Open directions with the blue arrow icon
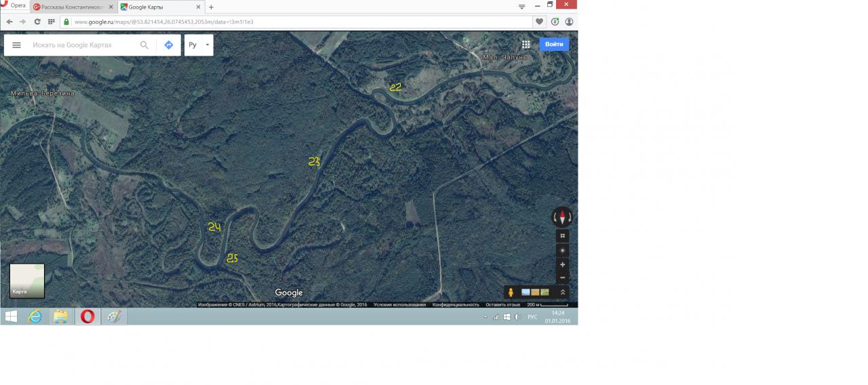 coord(169,45)
